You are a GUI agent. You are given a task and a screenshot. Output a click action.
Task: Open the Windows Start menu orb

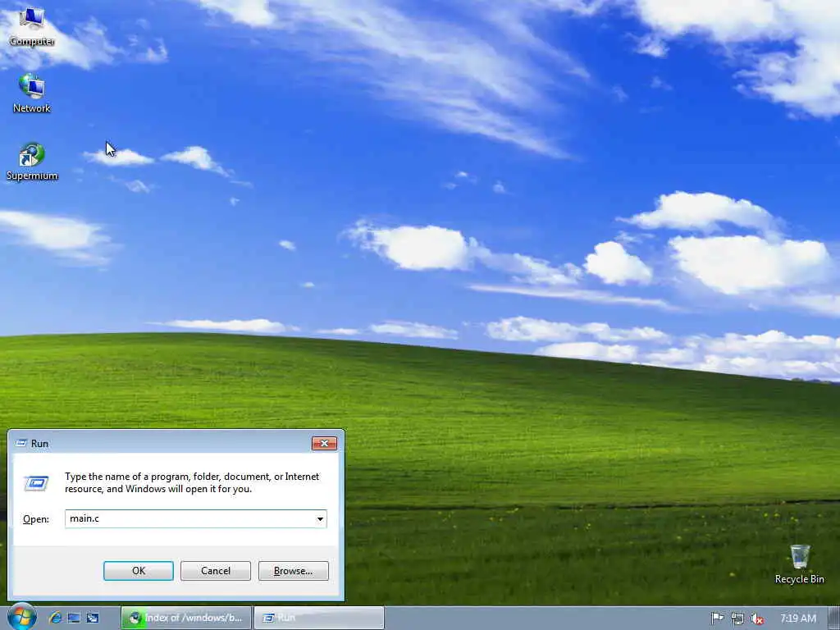tap(21, 617)
